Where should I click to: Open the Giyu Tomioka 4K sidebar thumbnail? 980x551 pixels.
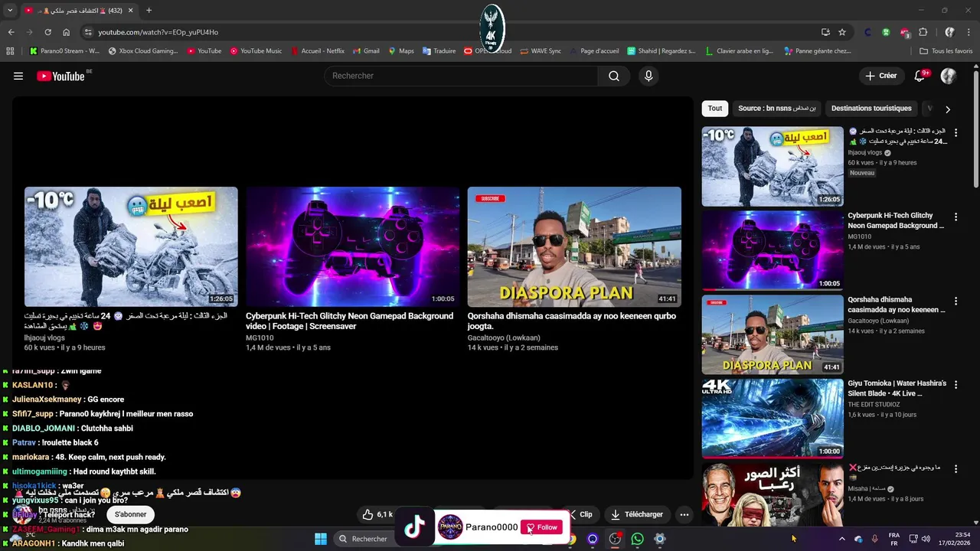(x=773, y=418)
